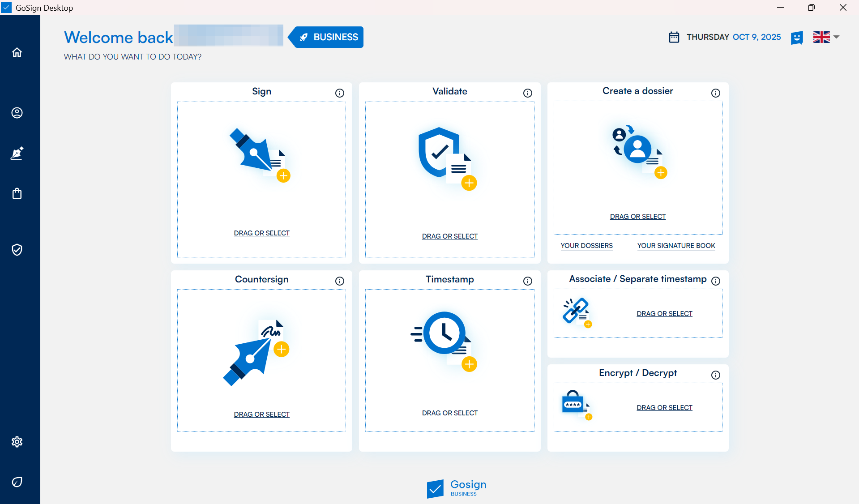The width and height of the screenshot is (859, 504).
Task: Click DRAG OR SELECT in the Countersign card
Action: [262, 414]
